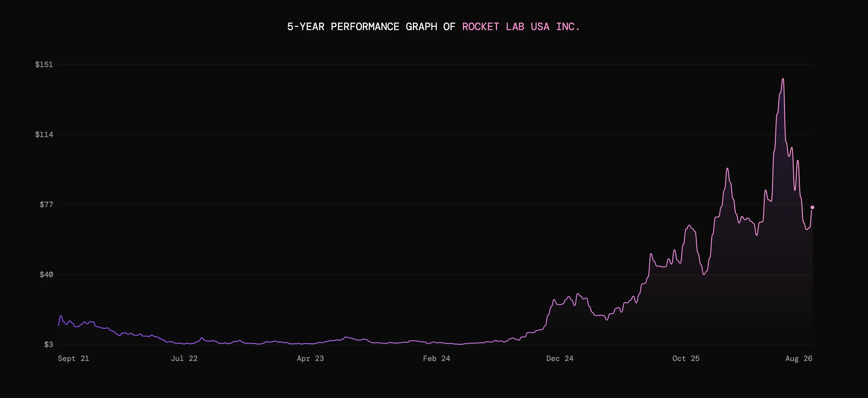The width and height of the screenshot is (868, 398).
Task: Click the 5-YEAR PERFORMANCE GRAPH OF heading
Action: (371, 27)
